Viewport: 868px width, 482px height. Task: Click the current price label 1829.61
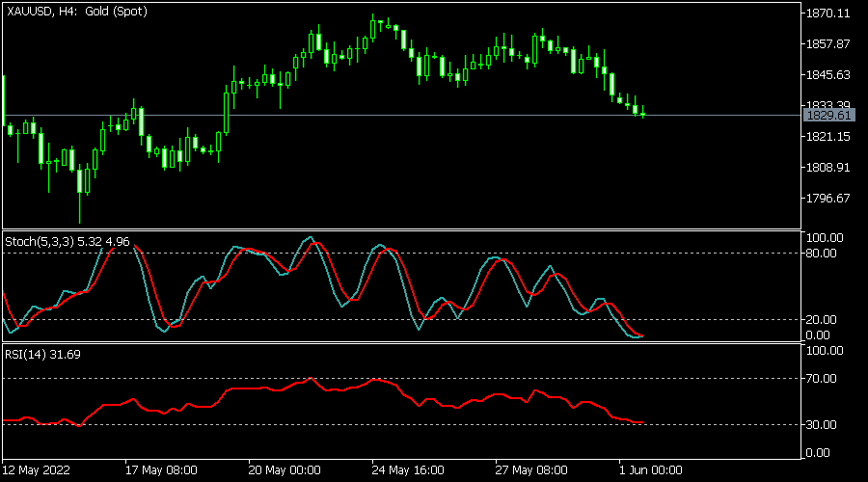click(x=828, y=115)
